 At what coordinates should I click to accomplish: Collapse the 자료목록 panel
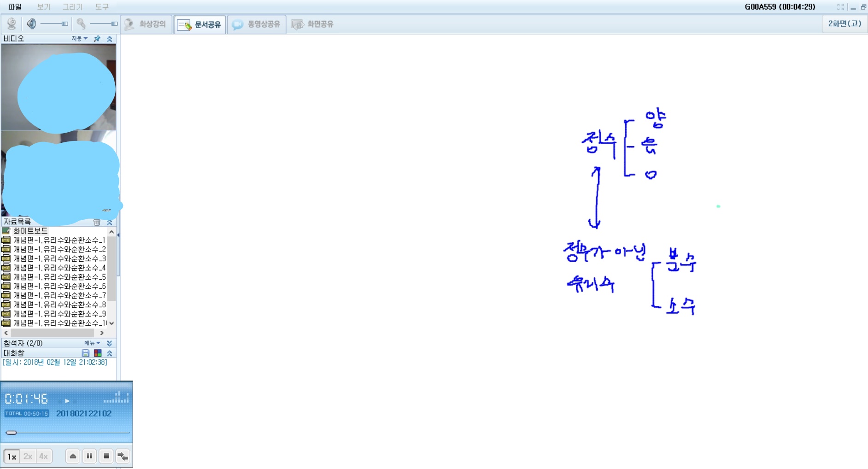click(110, 222)
